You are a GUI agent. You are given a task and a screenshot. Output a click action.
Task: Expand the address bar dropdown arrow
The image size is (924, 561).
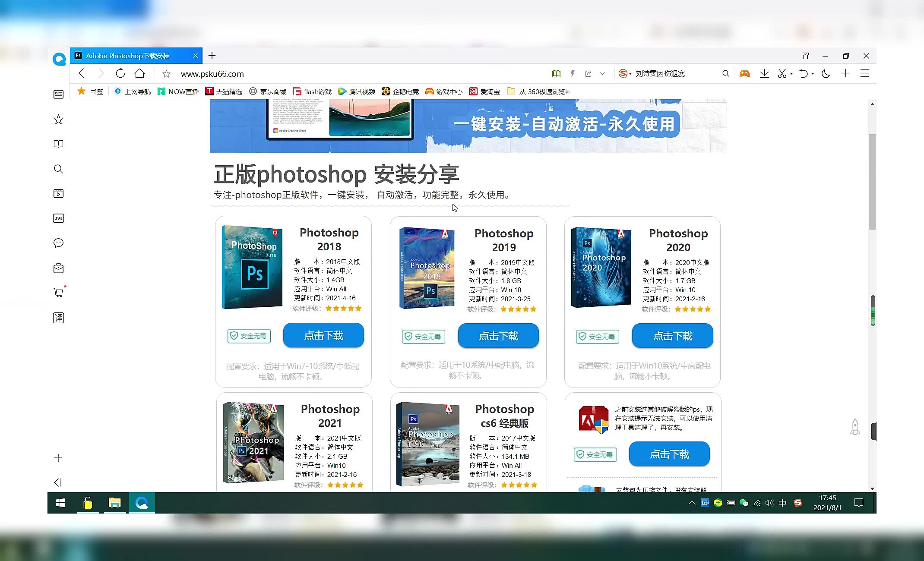coord(602,74)
